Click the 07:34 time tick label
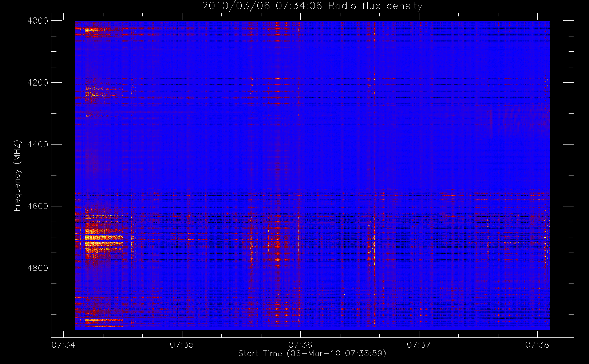The width and height of the screenshot is (589, 364). tap(63, 345)
